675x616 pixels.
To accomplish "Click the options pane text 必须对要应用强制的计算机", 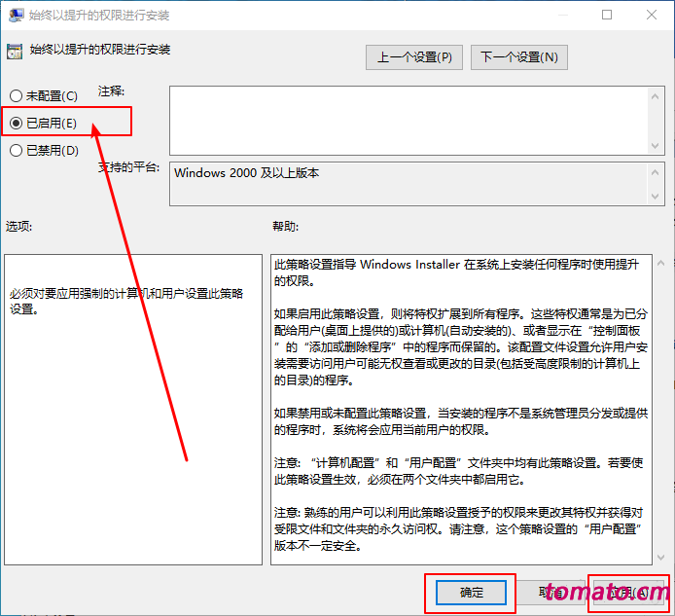I will pyautogui.click(x=126, y=301).
